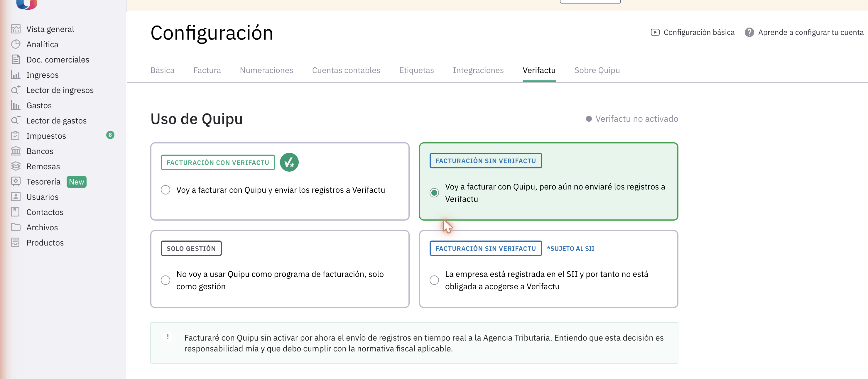This screenshot has height=379, width=868.
Task: Click the Usuarios person icon
Action: pyautogui.click(x=16, y=197)
